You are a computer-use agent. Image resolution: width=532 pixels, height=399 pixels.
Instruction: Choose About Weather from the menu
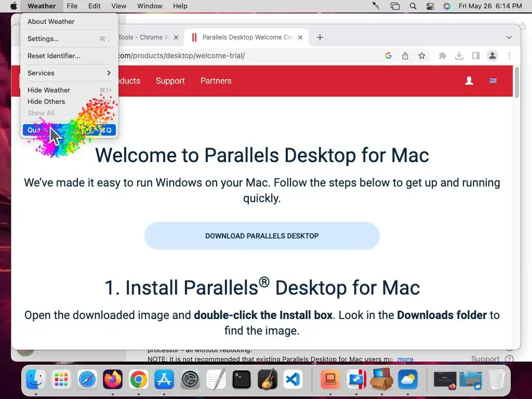69,21
